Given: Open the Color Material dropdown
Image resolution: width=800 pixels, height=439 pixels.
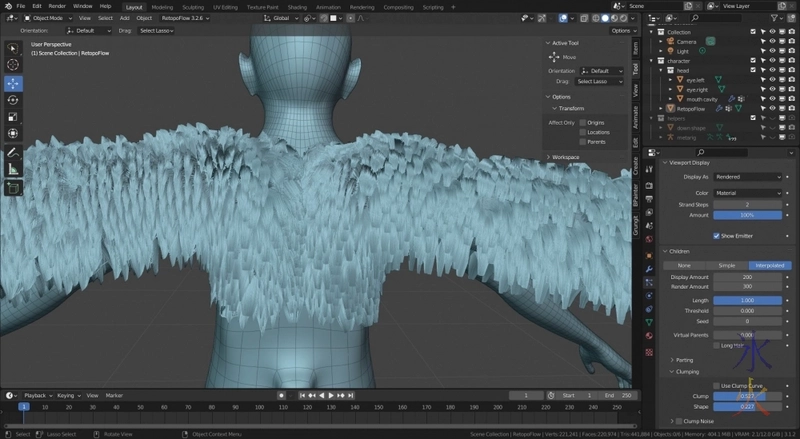Looking at the screenshot, I should point(747,193).
